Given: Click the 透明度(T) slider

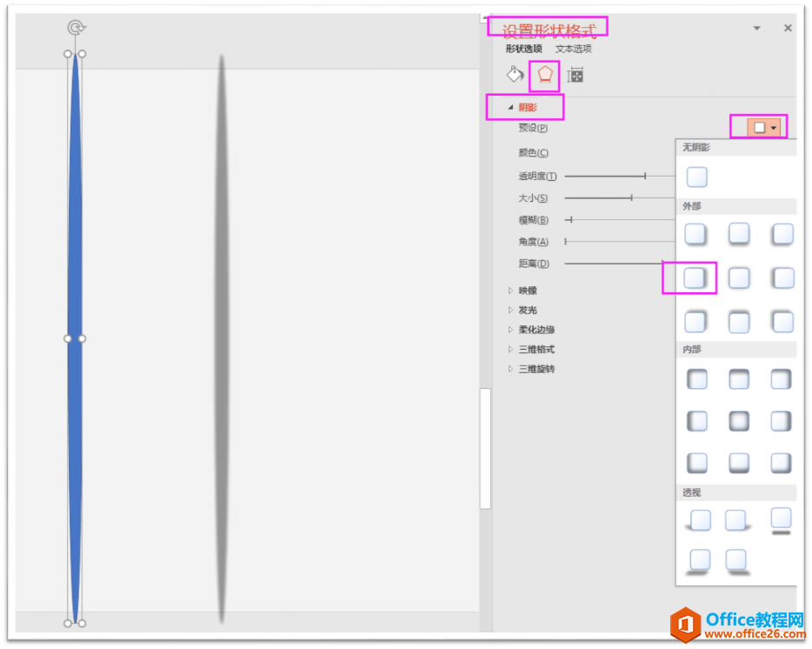Looking at the screenshot, I should 619,177.
